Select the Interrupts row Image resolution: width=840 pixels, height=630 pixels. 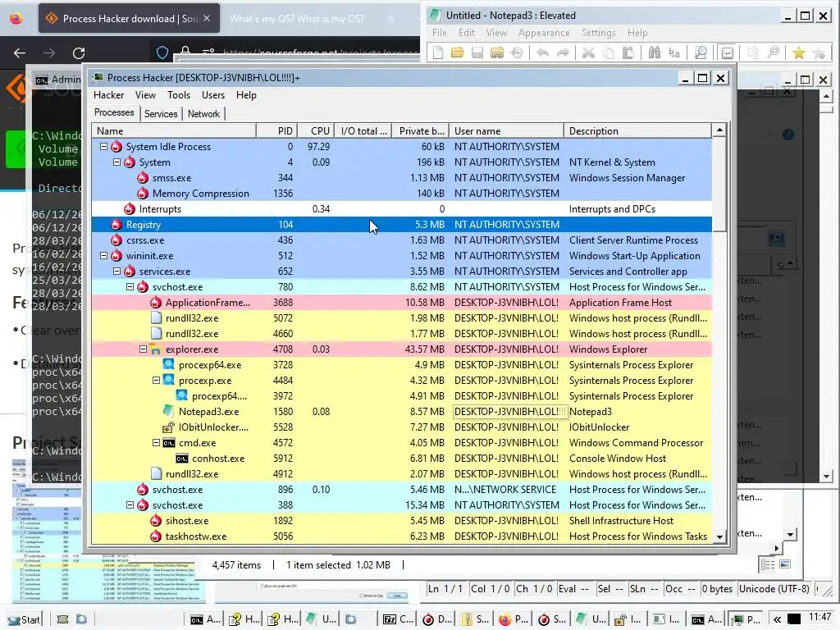pos(402,209)
